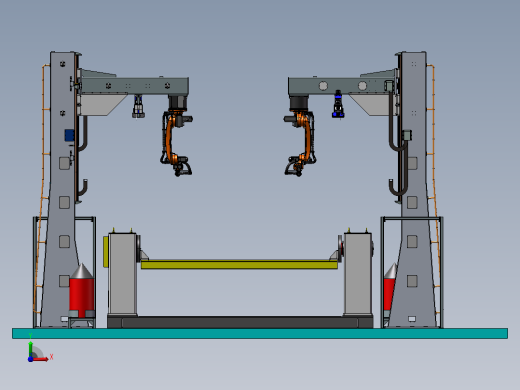This screenshot has height=390, width=520.
Task: Click the red X axis arrow of the triad
Action: pyautogui.click(x=41, y=359)
